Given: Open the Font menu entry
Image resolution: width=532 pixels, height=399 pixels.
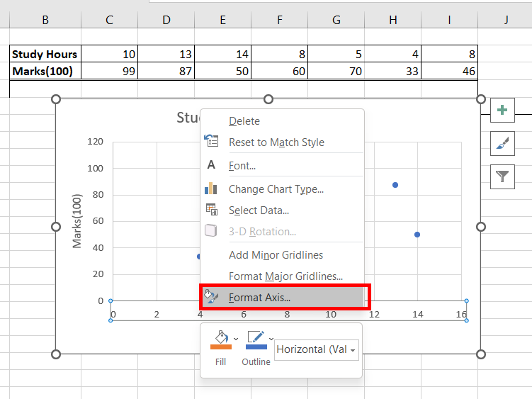Looking at the screenshot, I should point(242,166).
